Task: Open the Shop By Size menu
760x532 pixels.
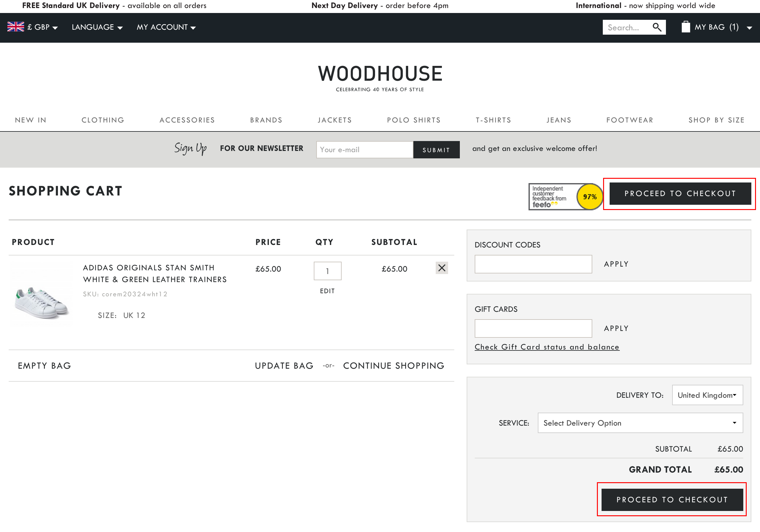Action: pos(716,120)
